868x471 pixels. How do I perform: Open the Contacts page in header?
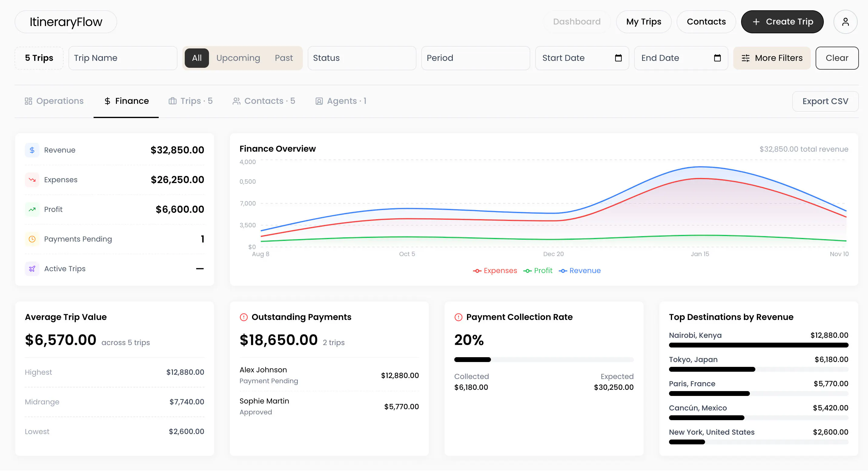click(706, 22)
